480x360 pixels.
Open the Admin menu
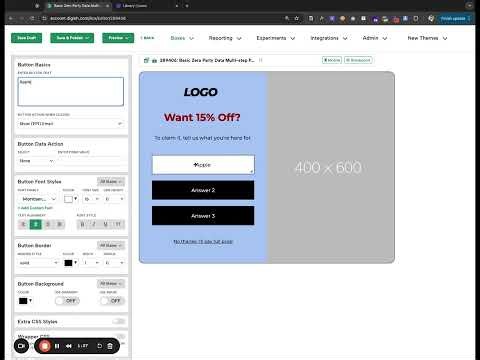click(375, 38)
